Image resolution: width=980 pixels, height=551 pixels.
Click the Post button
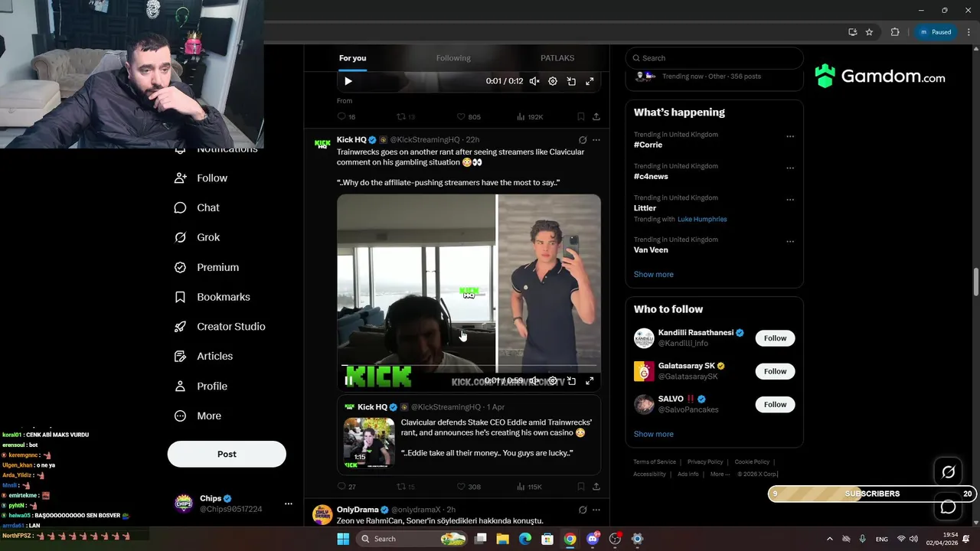tap(227, 454)
